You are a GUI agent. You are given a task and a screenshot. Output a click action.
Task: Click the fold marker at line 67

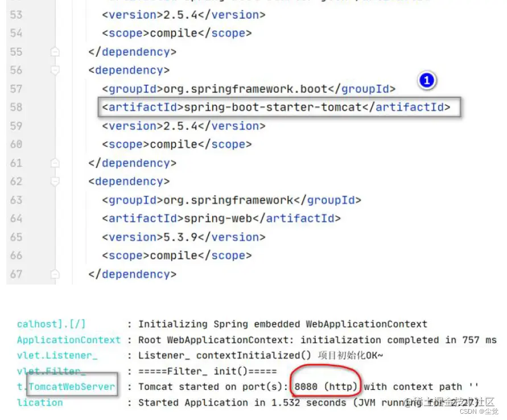pos(55,274)
